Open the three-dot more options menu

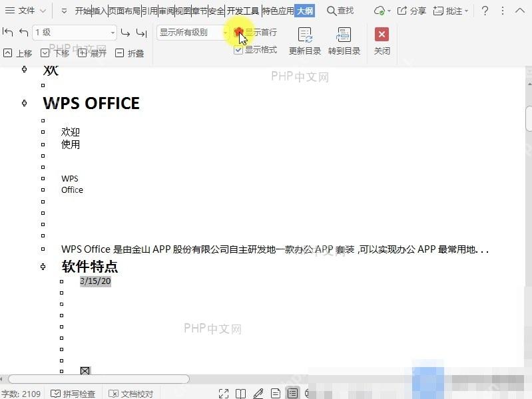point(503,11)
